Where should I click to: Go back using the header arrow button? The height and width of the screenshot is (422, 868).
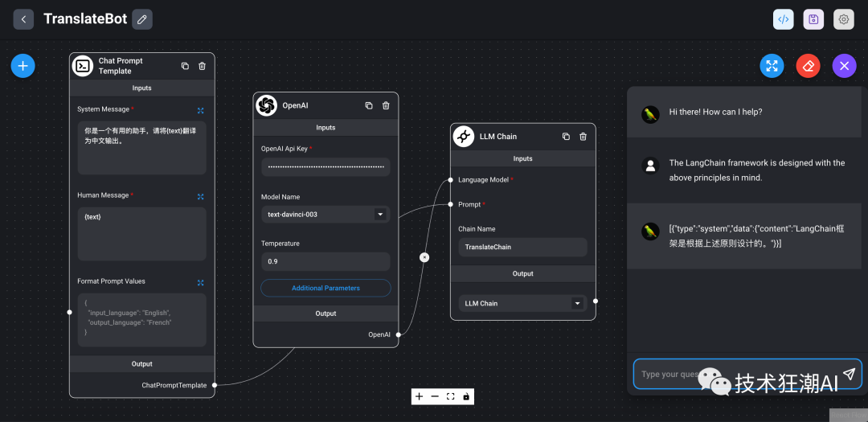tap(23, 19)
